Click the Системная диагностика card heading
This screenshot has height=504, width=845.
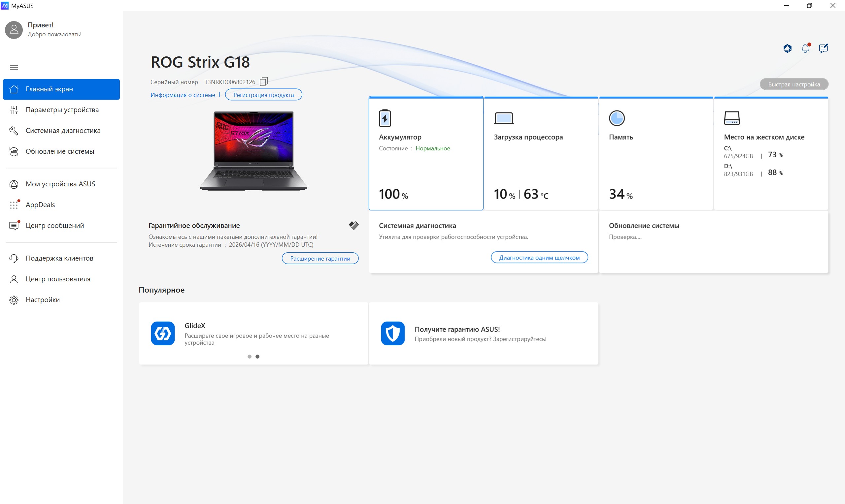click(x=417, y=226)
